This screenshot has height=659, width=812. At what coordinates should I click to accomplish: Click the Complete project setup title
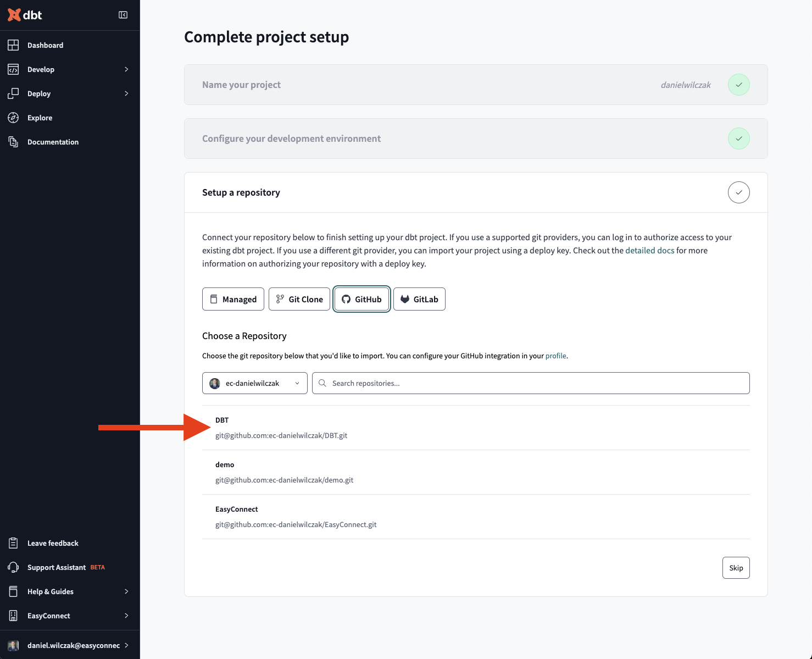pyautogui.click(x=266, y=37)
